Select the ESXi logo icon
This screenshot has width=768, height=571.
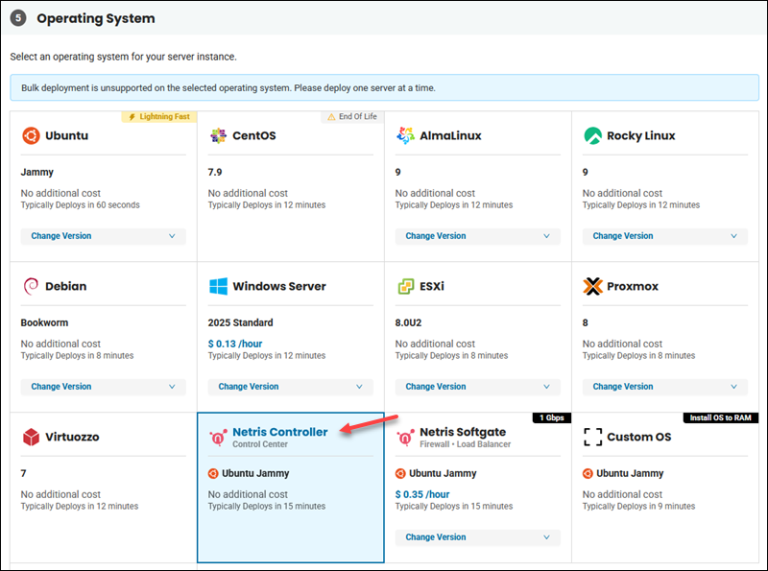405,286
